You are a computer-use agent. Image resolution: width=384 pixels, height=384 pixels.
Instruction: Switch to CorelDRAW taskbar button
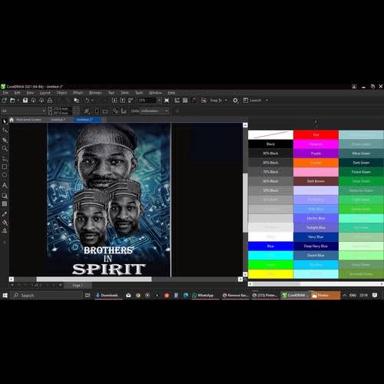pyautogui.click(x=294, y=295)
